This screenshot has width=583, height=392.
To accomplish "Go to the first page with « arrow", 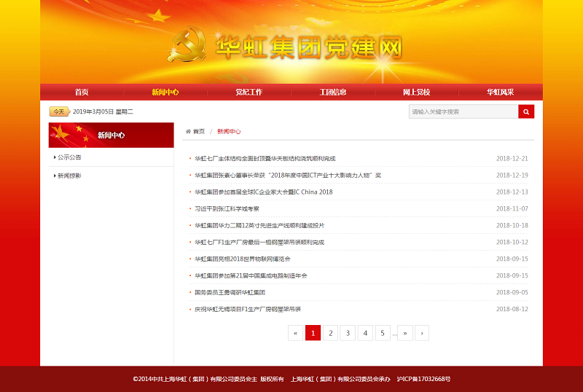I will pos(295,333).
